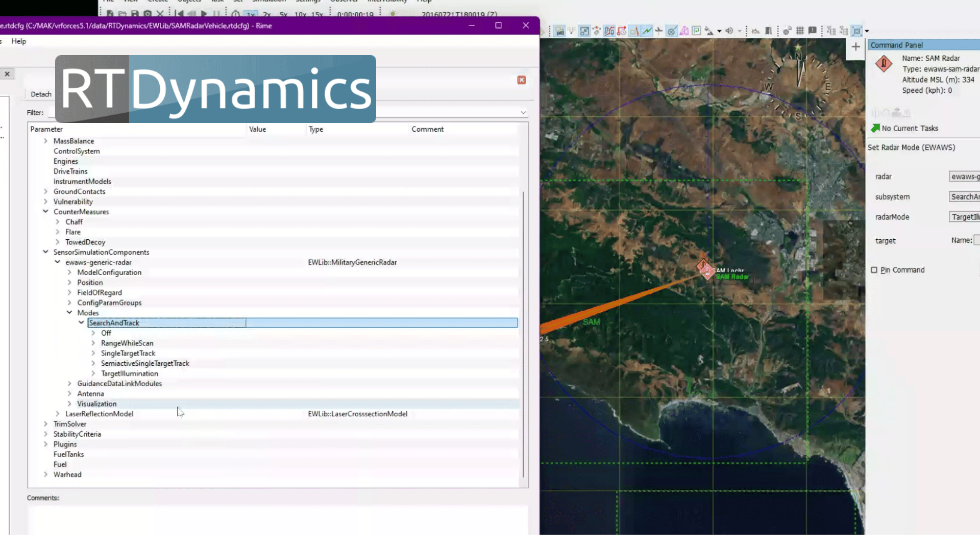Click the green arrow No Current Tasks icon
The height and width of the screenshot is (551, 980).
click(x=875, y=128)
